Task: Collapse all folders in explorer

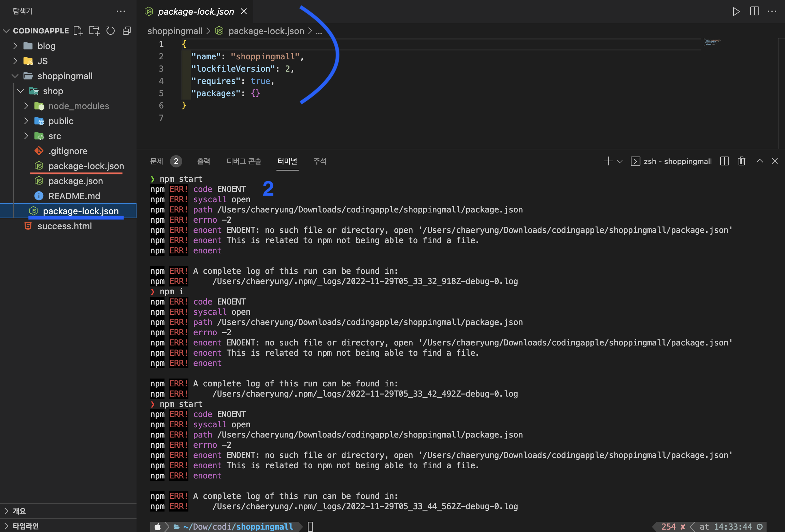Action: point(127,31)
